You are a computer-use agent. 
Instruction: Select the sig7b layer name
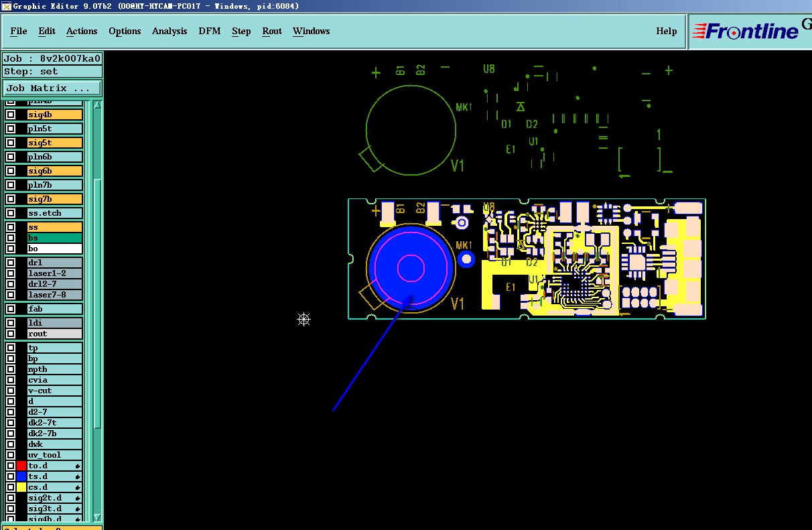[x=55, y=199]
